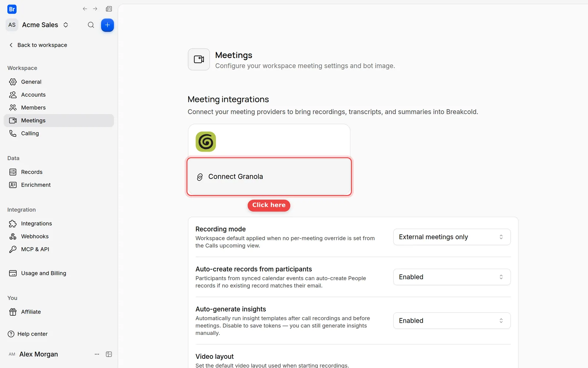Open Enrichment settings
The height and width of the screenshot is (368, 588).
59,185
